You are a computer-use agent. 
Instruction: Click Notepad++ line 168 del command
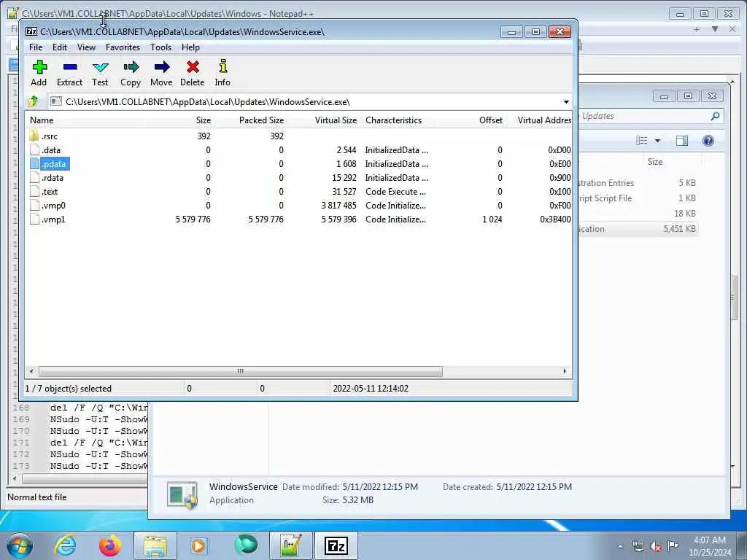click(98, 408)
